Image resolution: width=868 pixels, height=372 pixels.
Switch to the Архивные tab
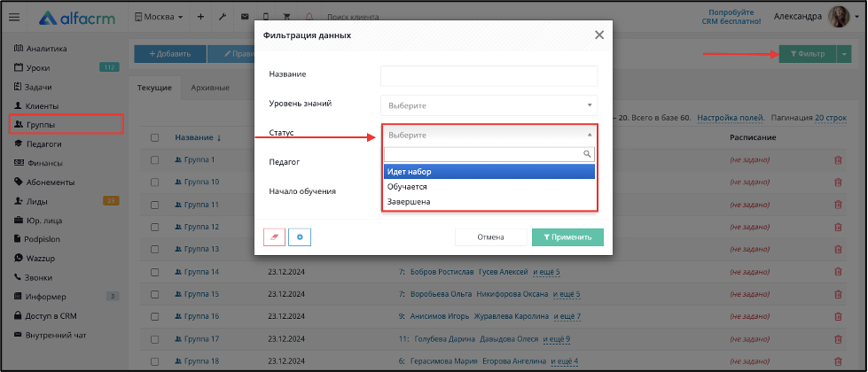pos(210,88)
